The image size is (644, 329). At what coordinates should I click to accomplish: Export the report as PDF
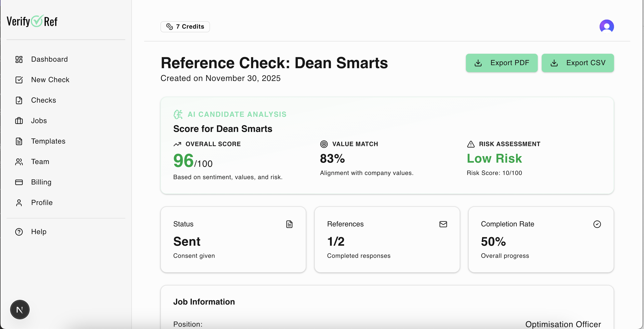tap(501, 63)
